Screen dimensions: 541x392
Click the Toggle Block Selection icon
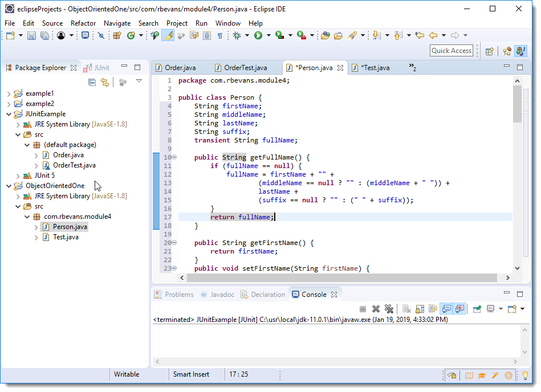207,35
